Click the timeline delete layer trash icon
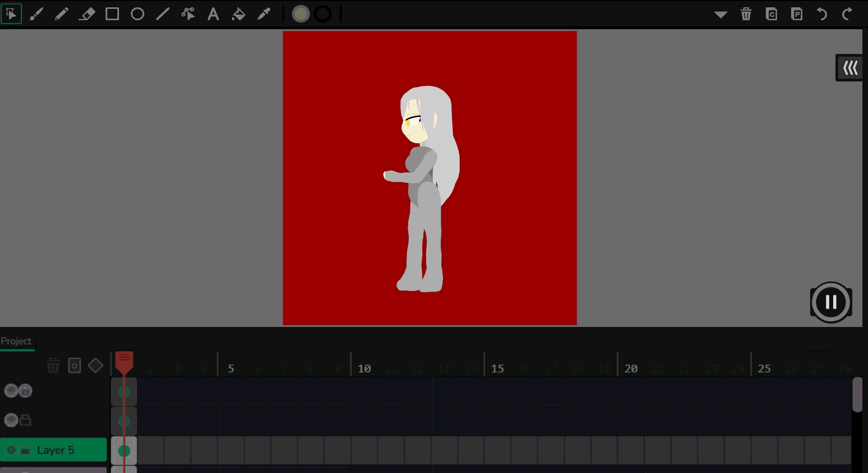The width and height of the screenshot is (868, 473). [53, 366]
